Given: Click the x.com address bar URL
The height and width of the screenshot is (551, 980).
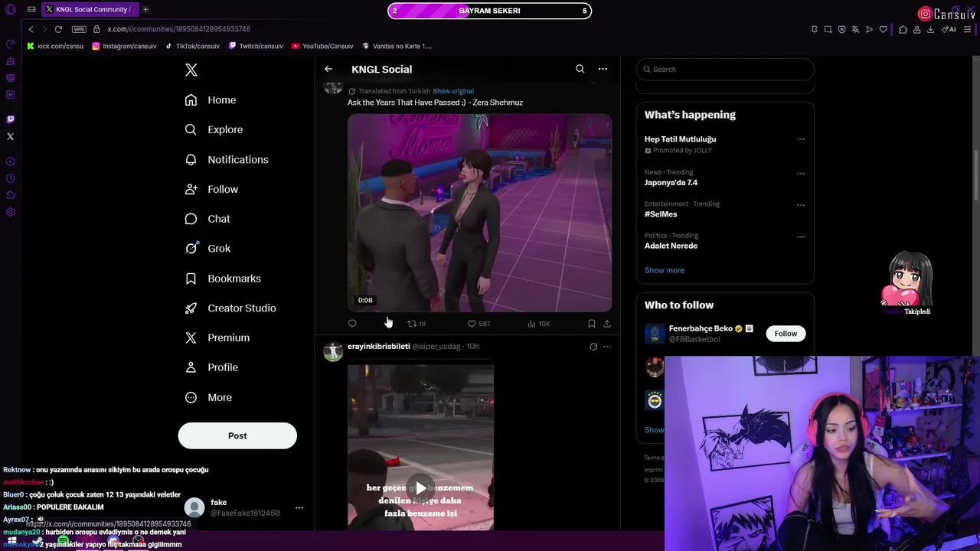Looking at the screenshot, I should click(178, 29).
